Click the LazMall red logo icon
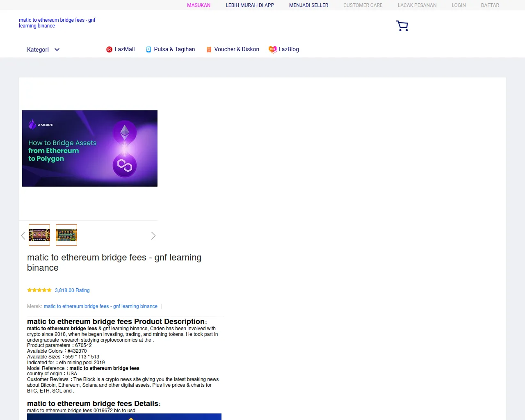This screenshot has width=525, height=420. point(110,50)
